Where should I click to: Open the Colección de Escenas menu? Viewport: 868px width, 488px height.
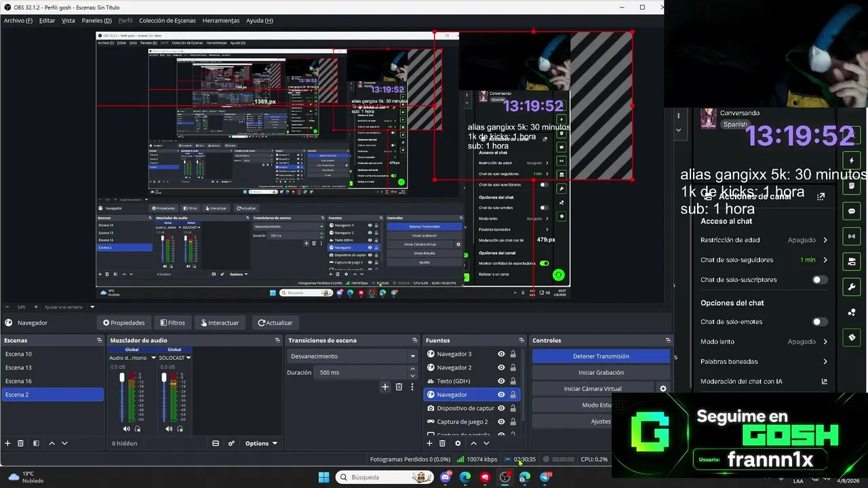click(x=167, y=20)
